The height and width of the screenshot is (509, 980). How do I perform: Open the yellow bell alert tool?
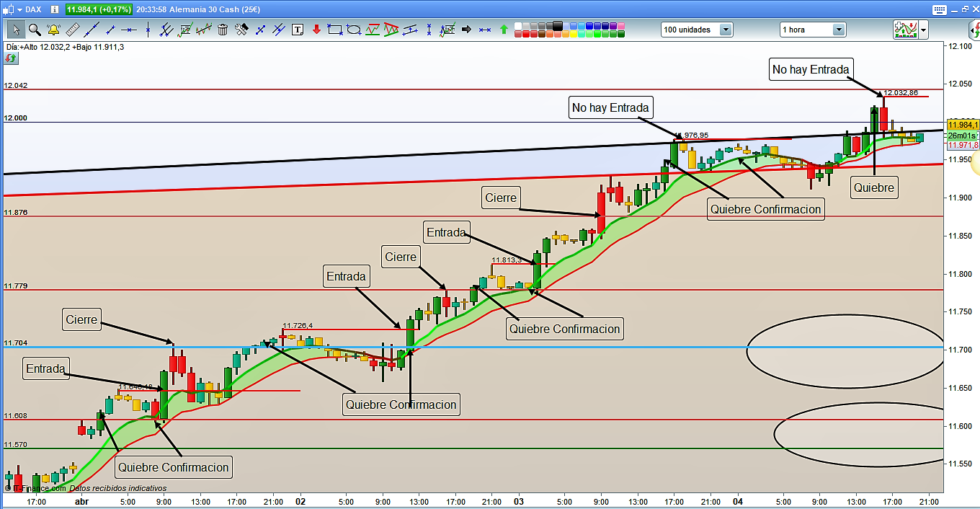[x=53, y=30]
